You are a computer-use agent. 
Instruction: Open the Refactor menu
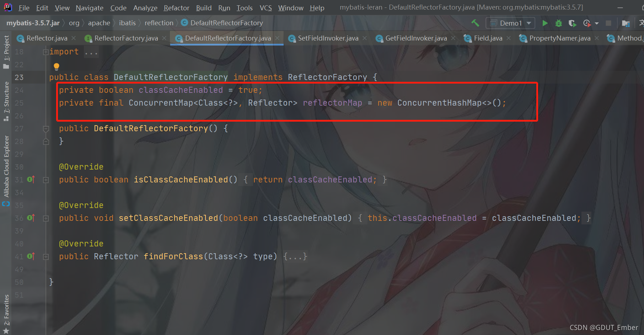(x=177, y=8)
